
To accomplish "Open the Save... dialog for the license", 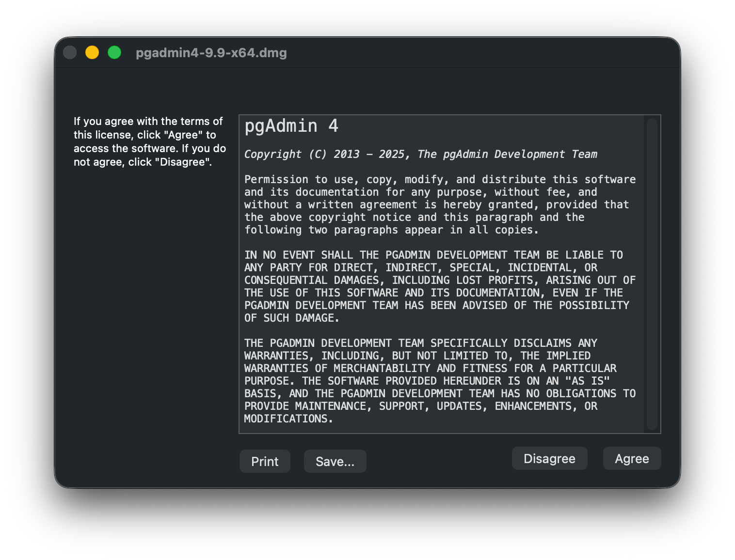I will 335,461.
